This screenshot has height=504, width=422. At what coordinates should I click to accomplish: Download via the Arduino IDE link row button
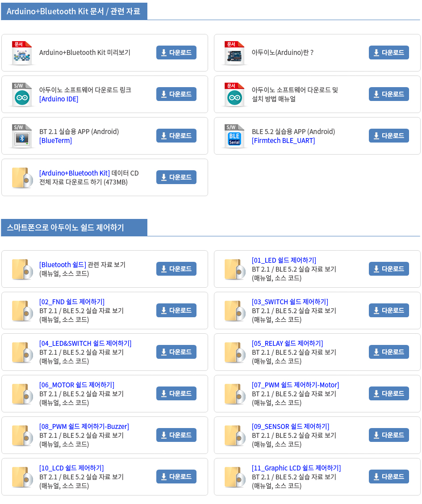176,94
